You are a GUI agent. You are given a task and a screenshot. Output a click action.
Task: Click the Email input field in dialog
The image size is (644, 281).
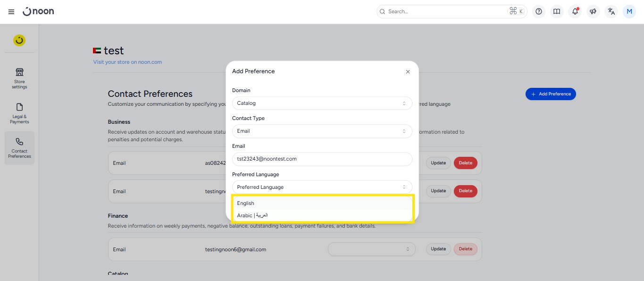point(322,159)
